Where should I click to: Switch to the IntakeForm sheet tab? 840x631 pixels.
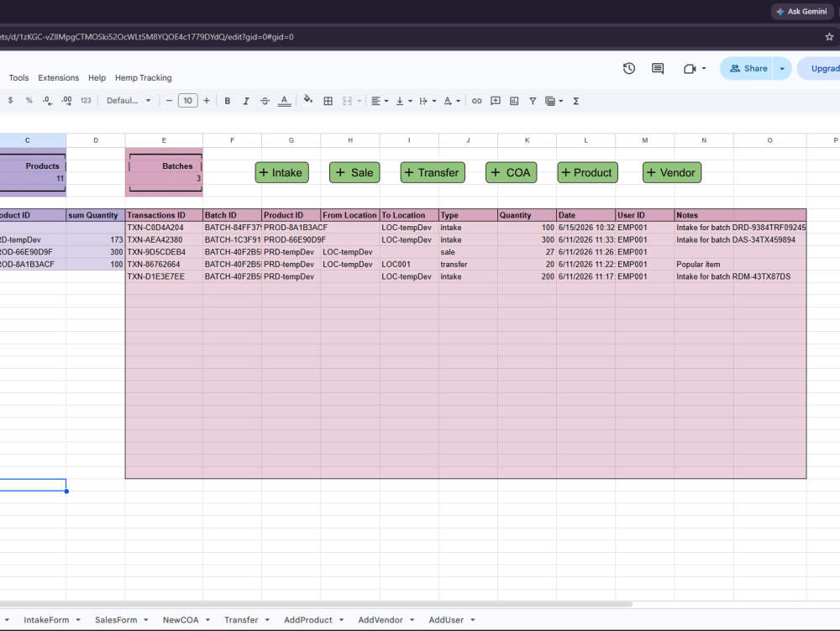46,620
